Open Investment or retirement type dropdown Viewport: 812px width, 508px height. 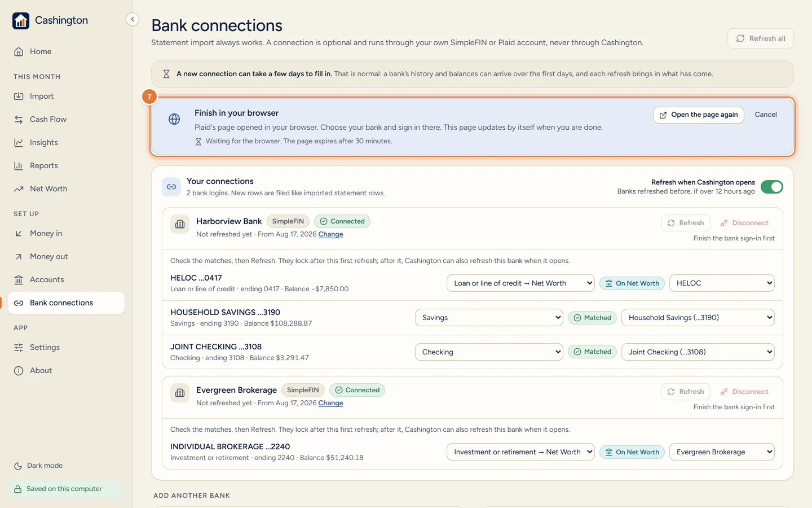point(520,452)
